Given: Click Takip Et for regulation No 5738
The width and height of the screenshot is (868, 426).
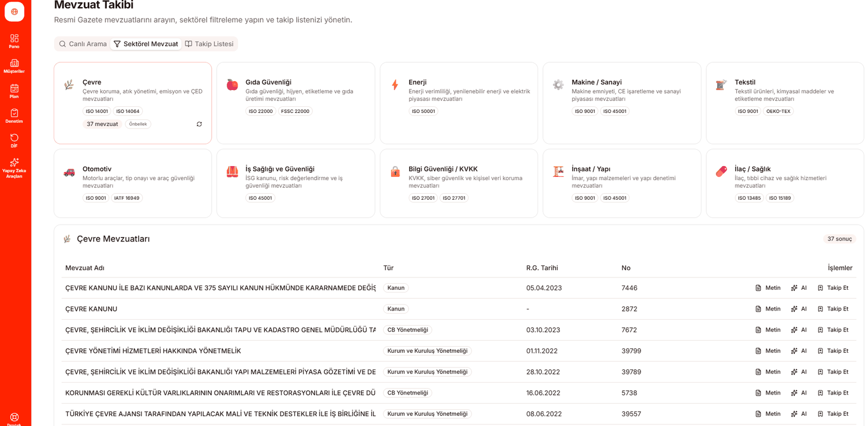Looking at the screenshot, I should pyautogui.click(x=833, y=393).
